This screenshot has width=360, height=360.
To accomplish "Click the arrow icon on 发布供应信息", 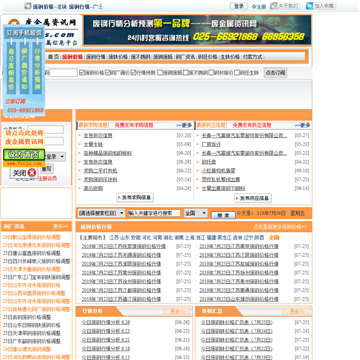I will (x=237, y=198).
